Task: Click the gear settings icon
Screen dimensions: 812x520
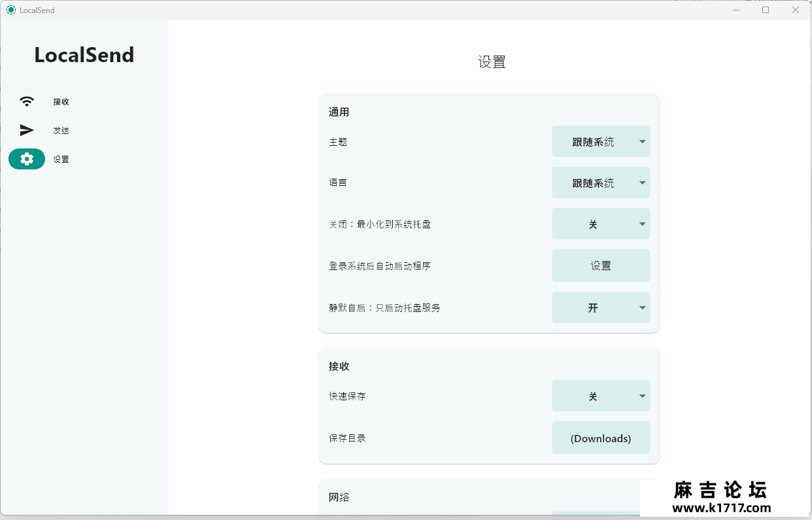Action: tap(27, 159)
